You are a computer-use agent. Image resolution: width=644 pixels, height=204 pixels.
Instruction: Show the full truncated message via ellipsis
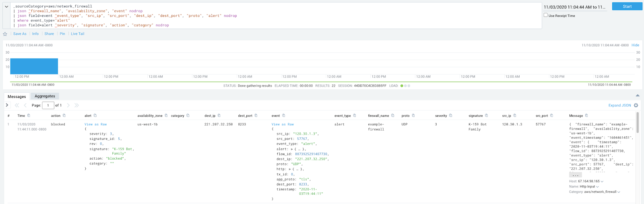[x=576, y=175]
